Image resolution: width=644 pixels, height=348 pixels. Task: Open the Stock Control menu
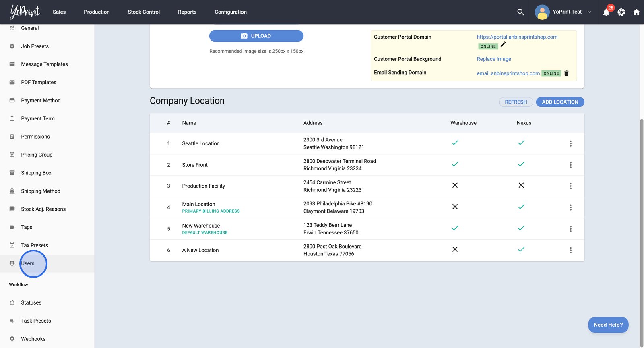pos(144,12)
